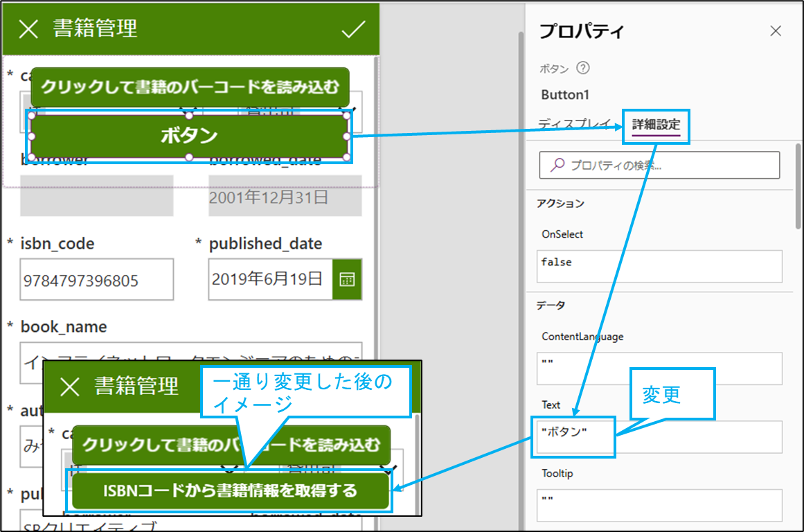Click the ContentLanguage property label
The width and height of the screenshot is (804, 532).
click(x=582, y=337)
